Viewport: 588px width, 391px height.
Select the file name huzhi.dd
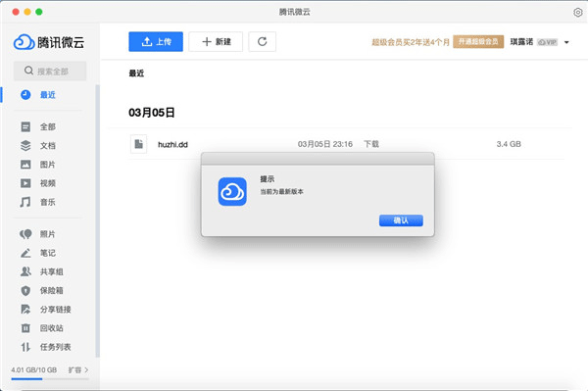pyautogui.click(x=172, y=144)
